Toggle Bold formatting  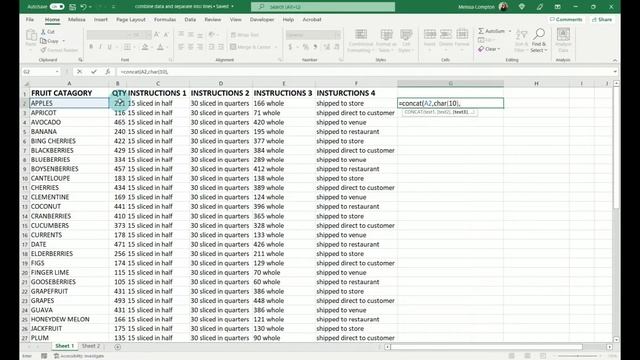(x=91, y=47)
